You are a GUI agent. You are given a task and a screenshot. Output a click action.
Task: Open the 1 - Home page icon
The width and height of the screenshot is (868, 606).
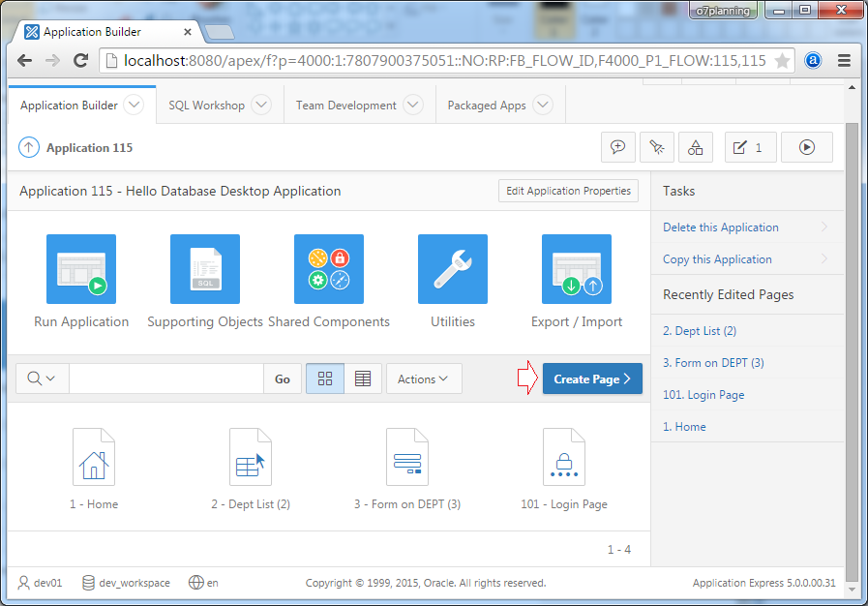pos(94,457)
